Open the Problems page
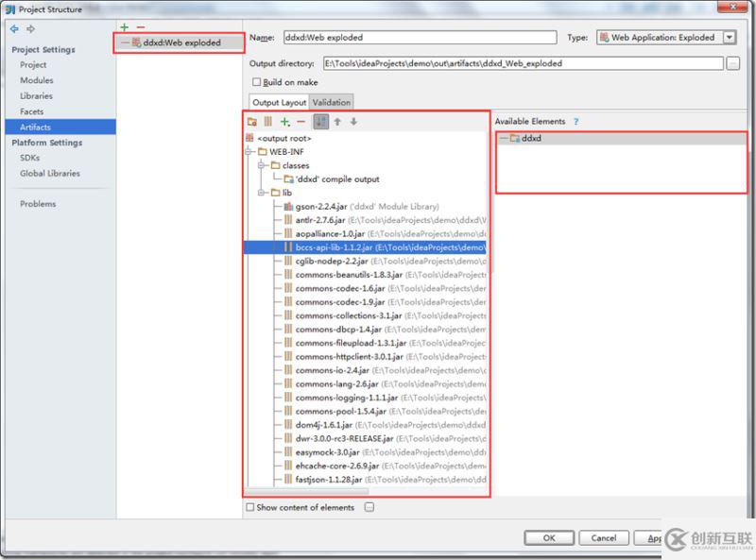 [38, 204]
